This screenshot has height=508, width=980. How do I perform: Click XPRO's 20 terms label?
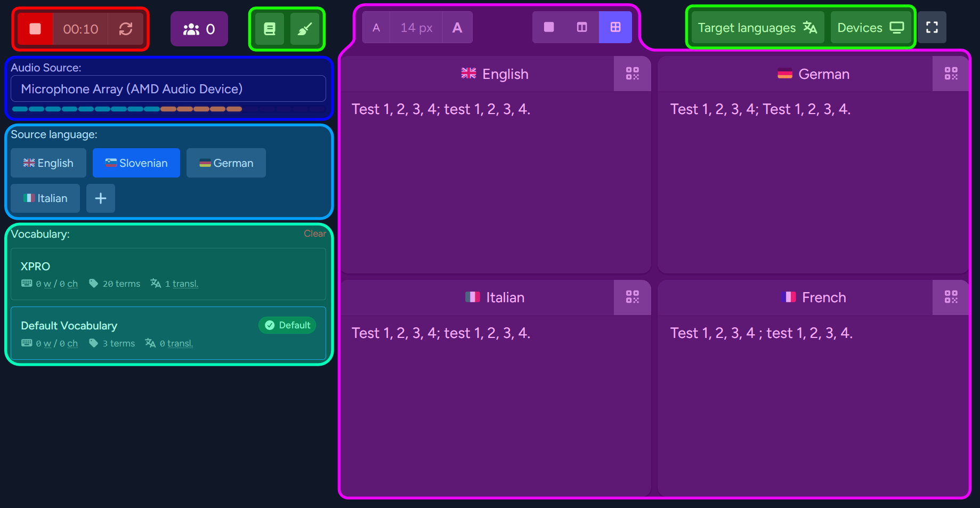115,284
